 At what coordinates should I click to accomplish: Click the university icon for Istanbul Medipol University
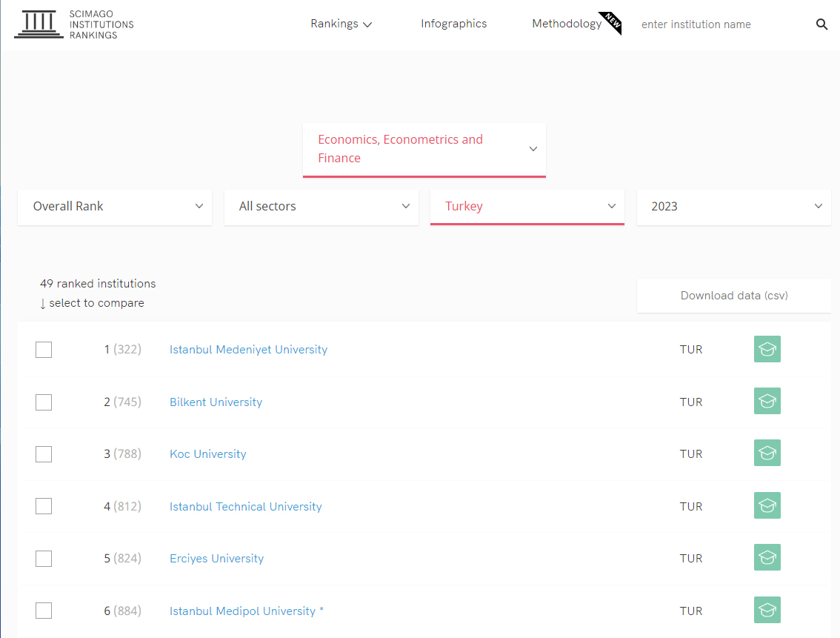click(767, 610)
